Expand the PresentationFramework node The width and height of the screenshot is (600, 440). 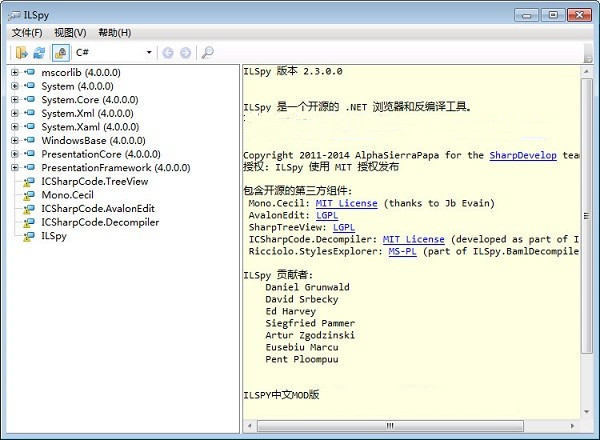(15, 168)
